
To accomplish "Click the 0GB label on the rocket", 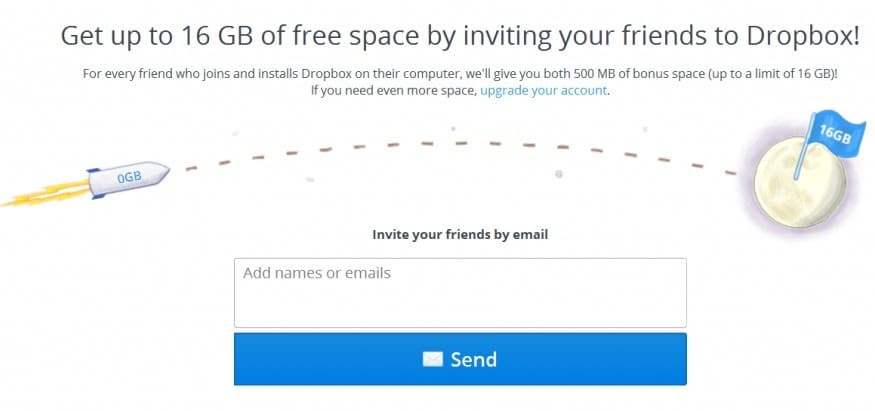I will (x=128, y=178).
